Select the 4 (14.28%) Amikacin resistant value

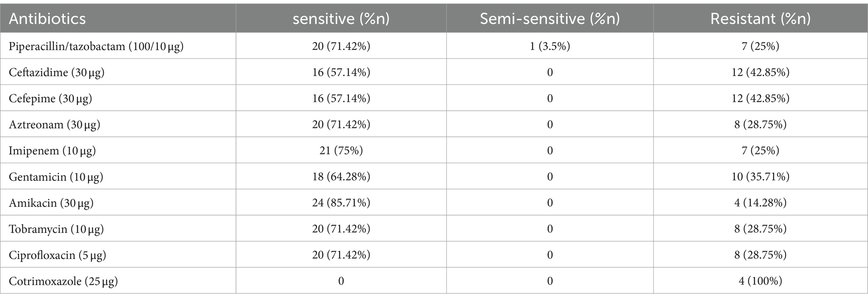click(760, 203)
